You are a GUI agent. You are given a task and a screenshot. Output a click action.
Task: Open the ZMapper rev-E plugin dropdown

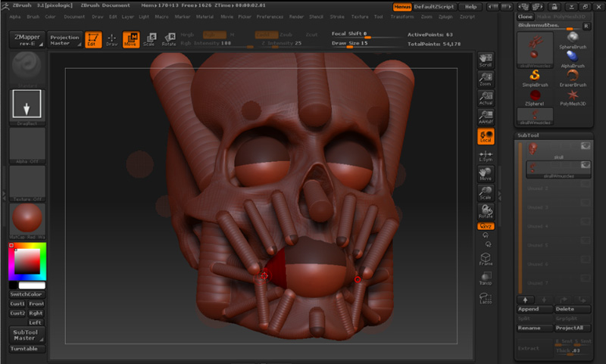tap(27, 39)
